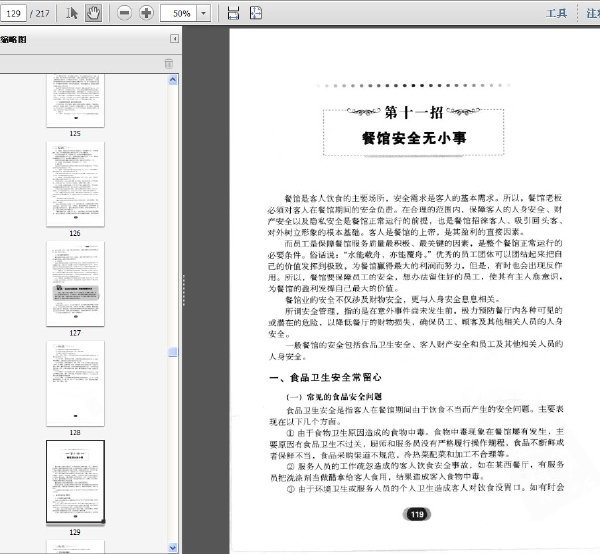Open thumbnail panel options menu icon
Image resolution: width=600 pixels, height=554 pixels.
(x=169, y=64)
